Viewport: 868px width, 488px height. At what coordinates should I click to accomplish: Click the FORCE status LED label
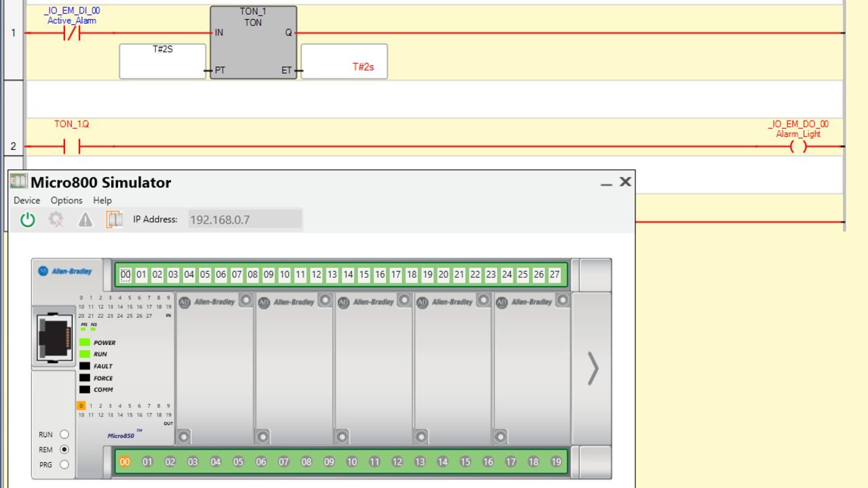(x=103, y=378)
